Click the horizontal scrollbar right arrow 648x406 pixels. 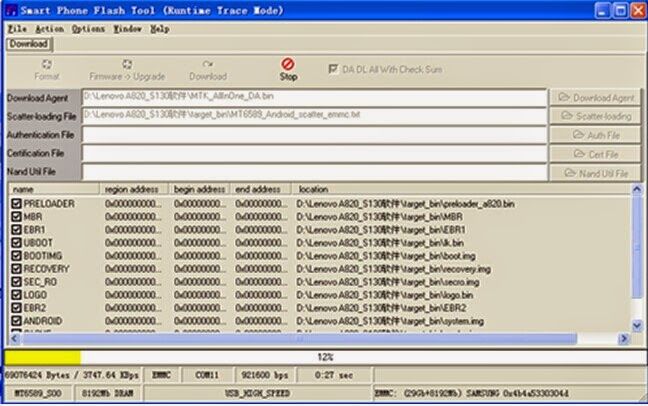pos(624,339)
